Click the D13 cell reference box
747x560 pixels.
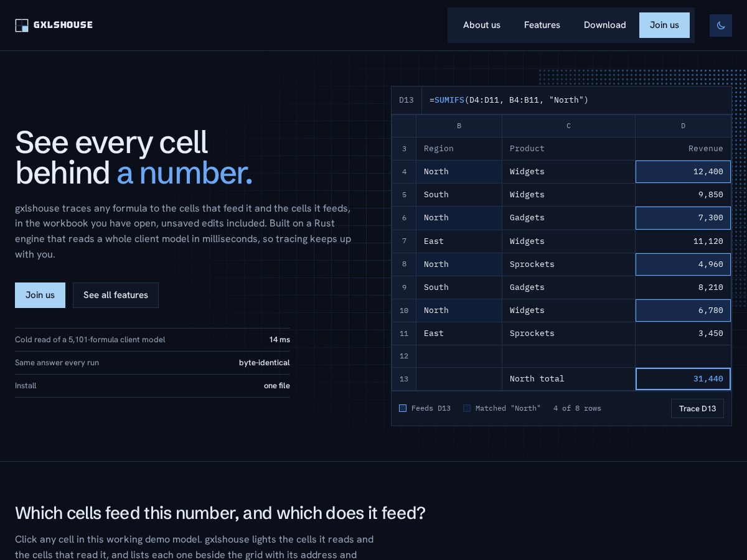[406, 100]
